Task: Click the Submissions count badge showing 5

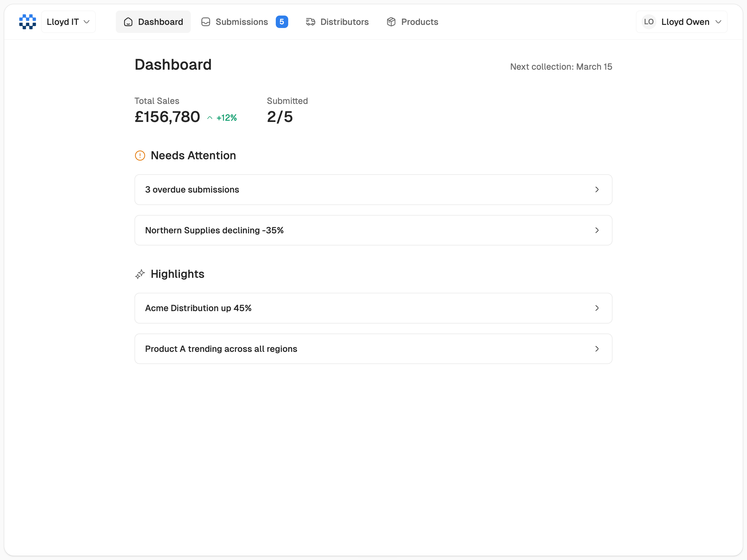Action: coord(282,21)
